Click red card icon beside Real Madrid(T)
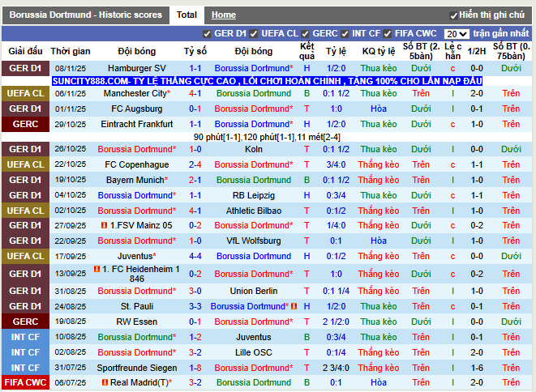Screen dimensions: 536x392 (x=105, y=382)
